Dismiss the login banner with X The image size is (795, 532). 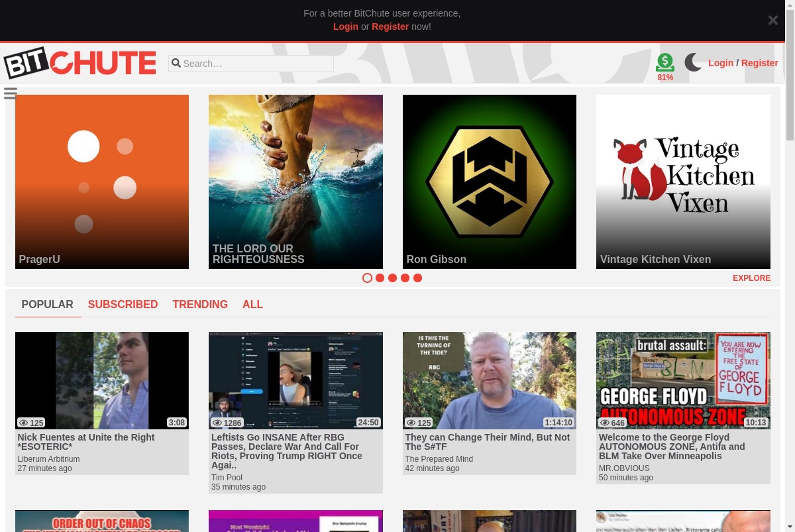pyautogui.click(x=773, y=20)
